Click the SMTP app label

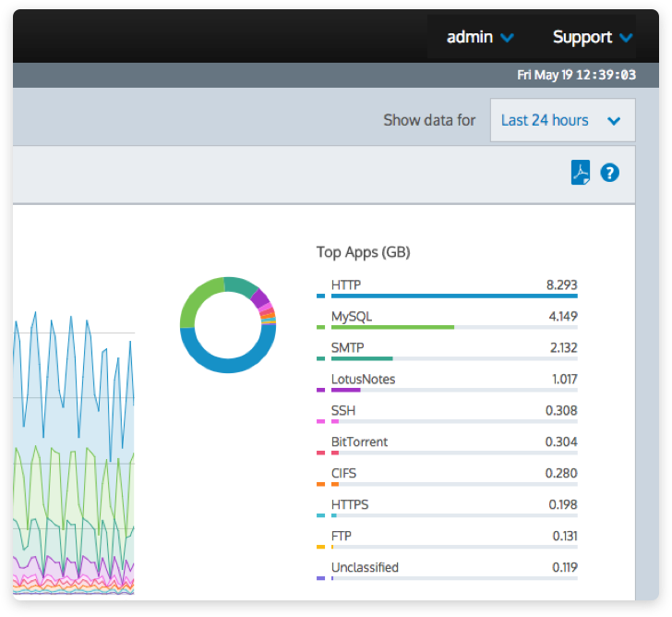pyautogui.click(x=348, y=347)
